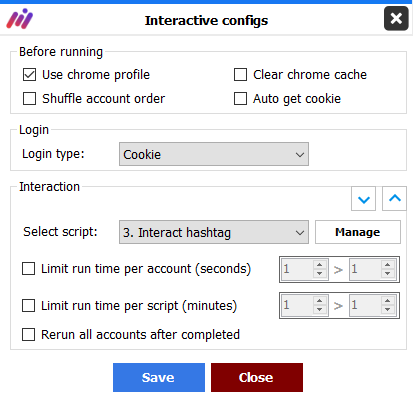This screenshot has width=413, height=401.
Task: Expand the Select script dropdown
Action: (214, 232)
